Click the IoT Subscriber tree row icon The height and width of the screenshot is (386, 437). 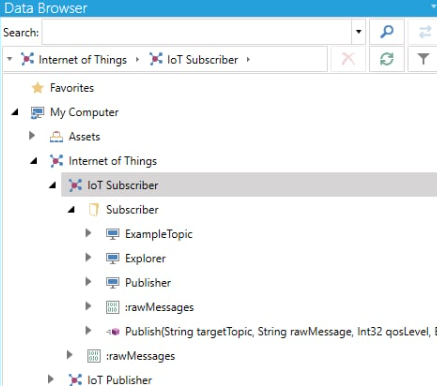(x=75, y=185)
